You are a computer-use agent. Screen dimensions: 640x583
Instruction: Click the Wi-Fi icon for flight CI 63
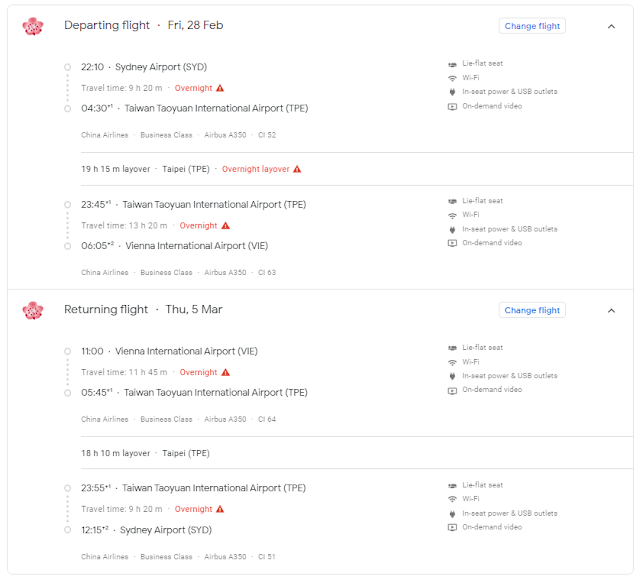coord(452,215)
